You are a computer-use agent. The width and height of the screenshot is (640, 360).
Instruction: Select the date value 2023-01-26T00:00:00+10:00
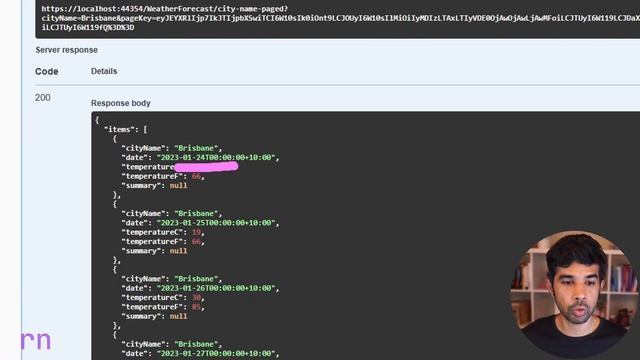(x=216, y=288)
